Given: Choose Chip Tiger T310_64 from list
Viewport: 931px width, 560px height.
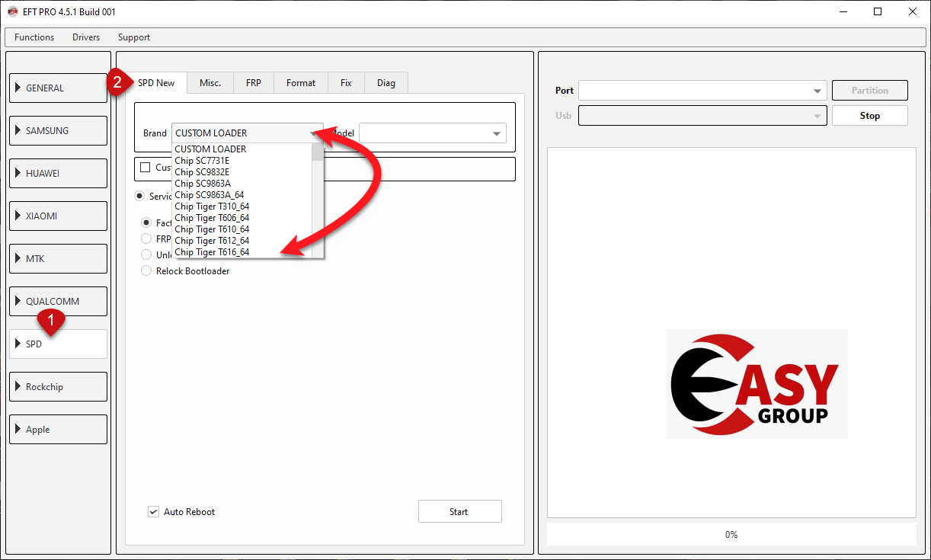Looking at the screenshot, I should coord(242,206).
